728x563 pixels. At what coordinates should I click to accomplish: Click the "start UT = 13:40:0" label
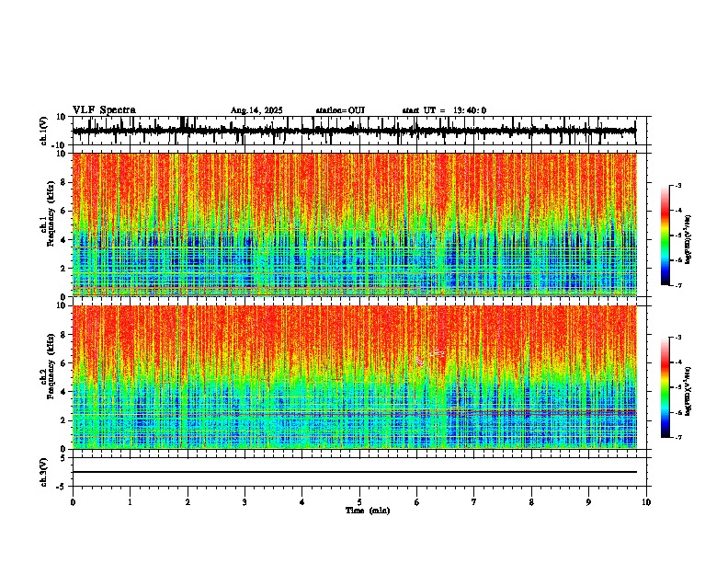pos(444,110)
